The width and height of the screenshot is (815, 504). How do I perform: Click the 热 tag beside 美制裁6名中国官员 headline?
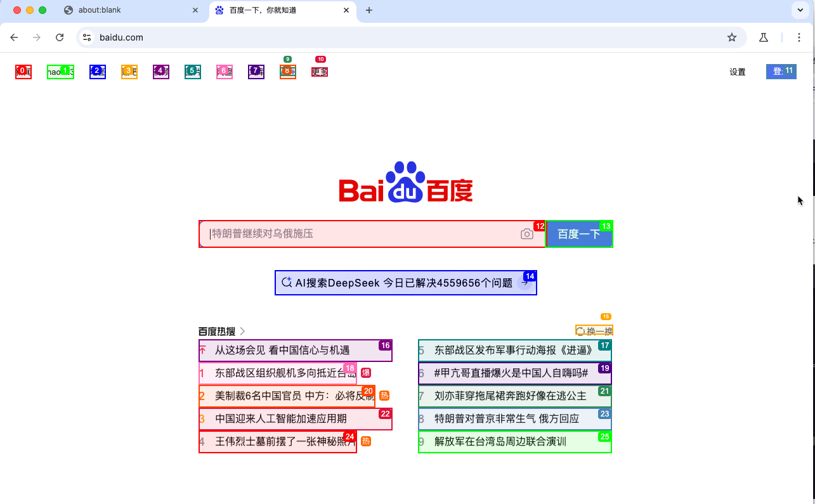click(x=384, y=396)
